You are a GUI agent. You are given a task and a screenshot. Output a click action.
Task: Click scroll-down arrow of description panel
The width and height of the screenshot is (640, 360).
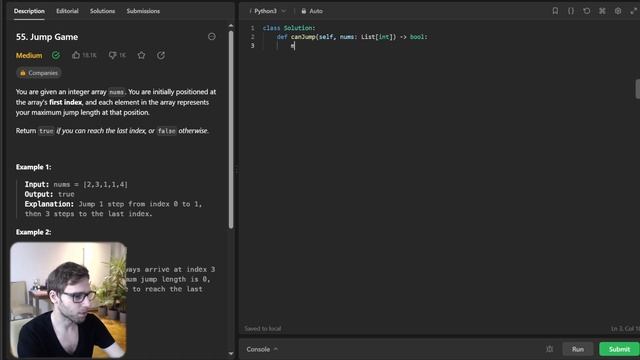[x=231, y=353]
